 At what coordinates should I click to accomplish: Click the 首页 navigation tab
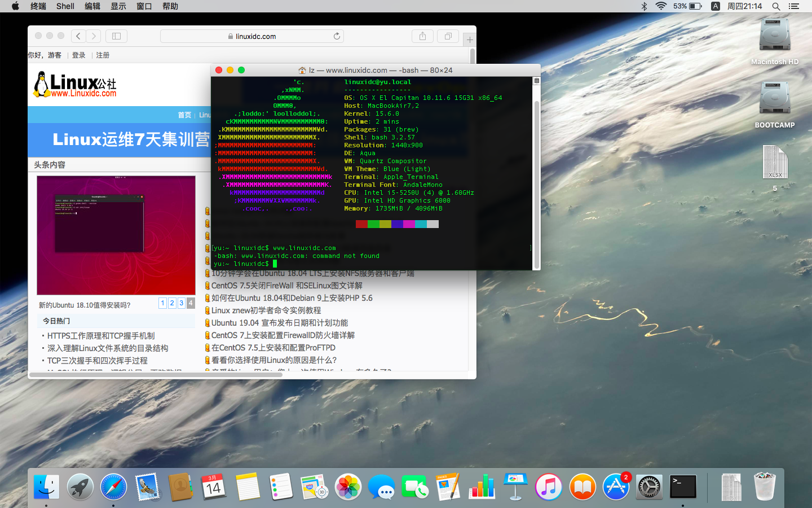(184, 115)
